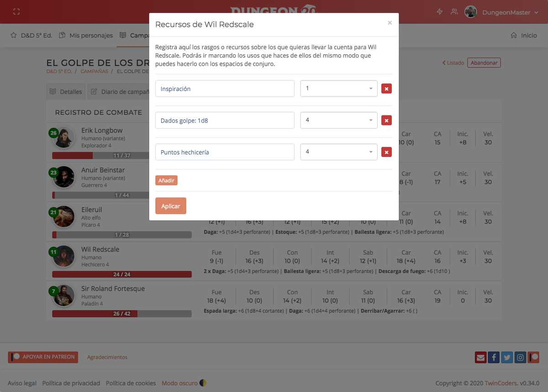The image size is (548, 392).
Task: Open the CAMPAÑAS breadcrumb link
Action: point(95,71)
